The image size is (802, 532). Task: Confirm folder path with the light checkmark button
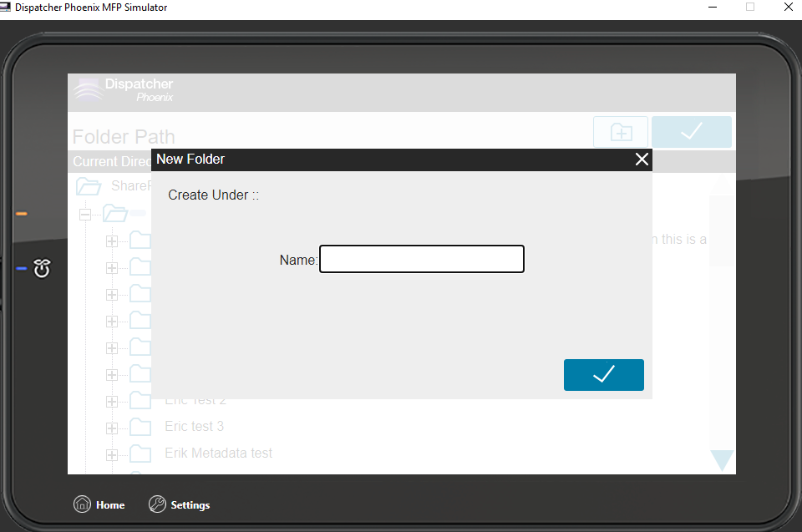pos(692,132)
